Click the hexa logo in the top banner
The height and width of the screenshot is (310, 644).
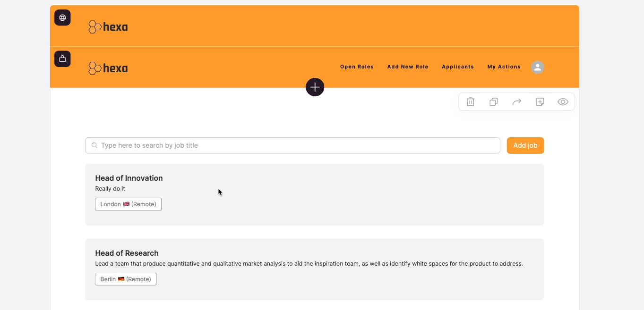108,27
